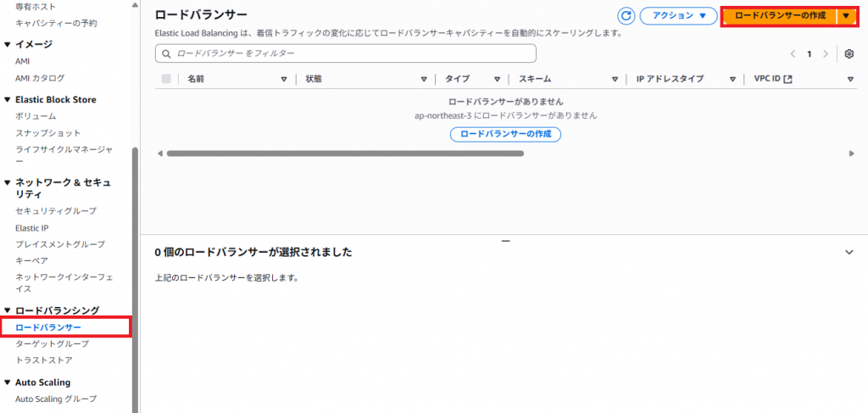Open VPC ID external link icon

pyautogui.click(x=787, y=79)
